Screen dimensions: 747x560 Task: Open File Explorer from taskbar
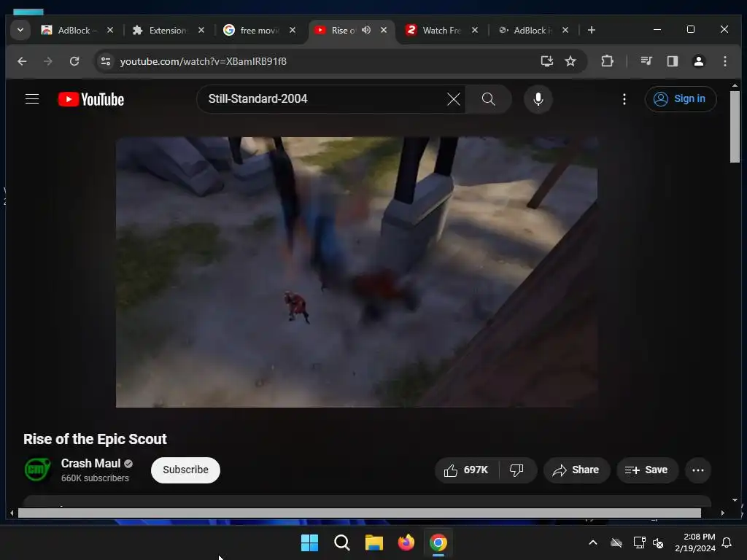coord(374,542)
